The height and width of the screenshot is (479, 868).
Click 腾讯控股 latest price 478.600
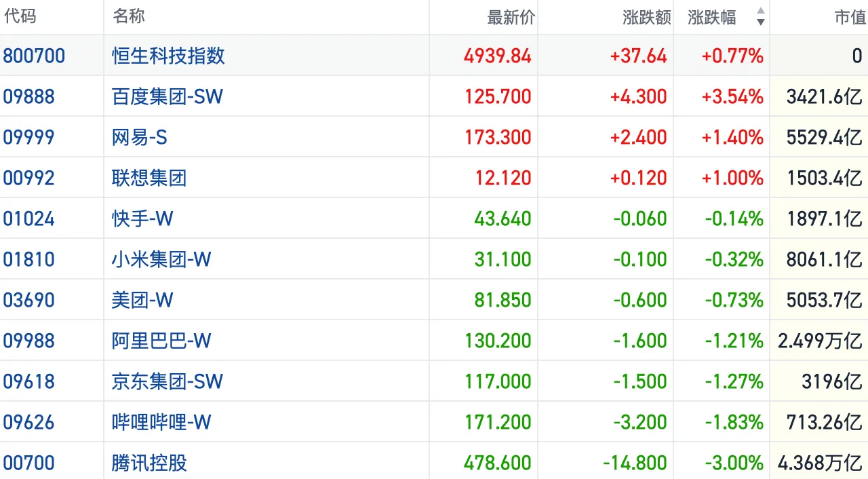point(498,463)
